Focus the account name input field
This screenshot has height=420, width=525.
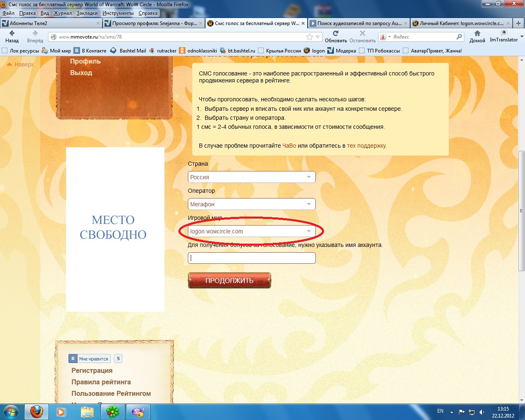pos(251,258)
